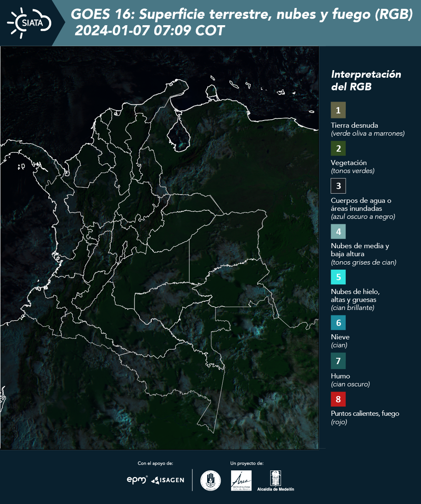
Task: Click the round Medellín hand emblem
Action: point(210,480)
